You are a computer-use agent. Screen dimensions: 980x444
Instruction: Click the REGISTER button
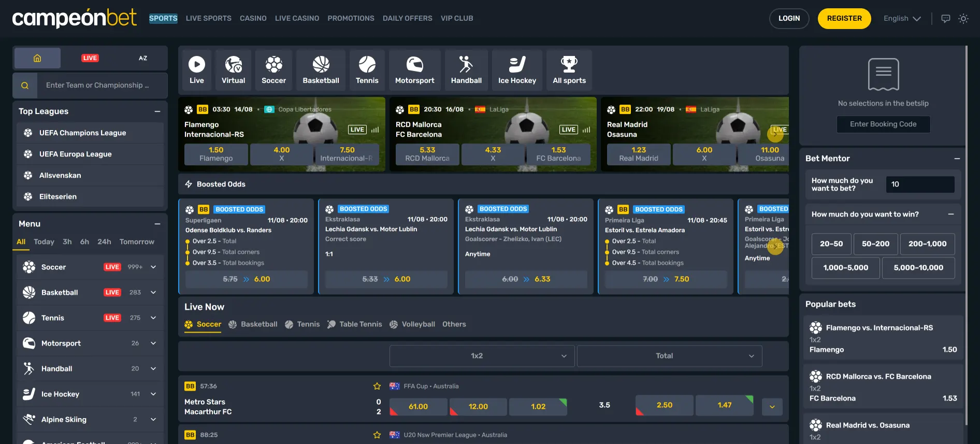pyautogui.click(x=844, y=19)
